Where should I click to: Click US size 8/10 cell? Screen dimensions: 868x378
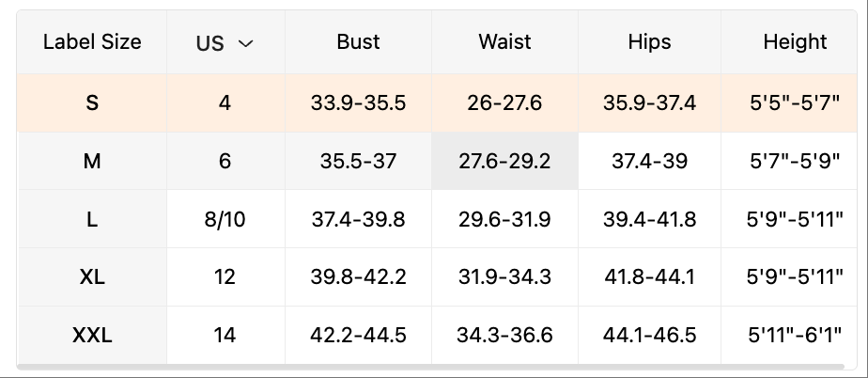point(225,219)
